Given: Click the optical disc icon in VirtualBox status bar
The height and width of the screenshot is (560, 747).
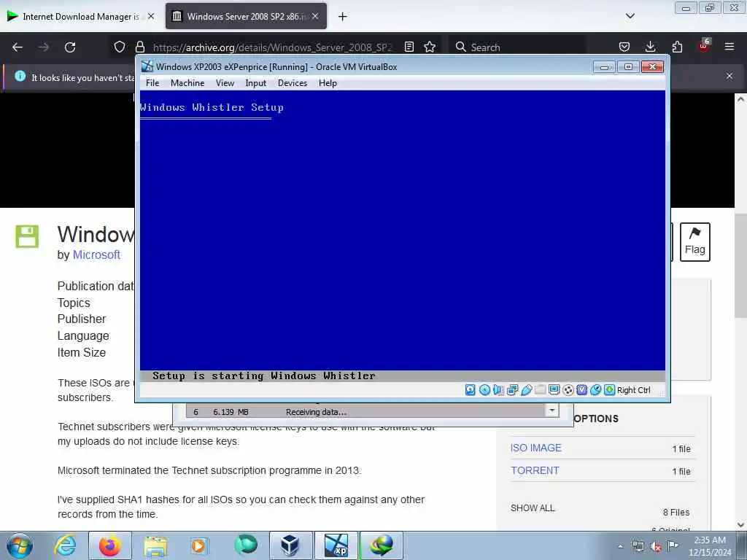Looking at the screenshot, I should (x=484, y=390).
